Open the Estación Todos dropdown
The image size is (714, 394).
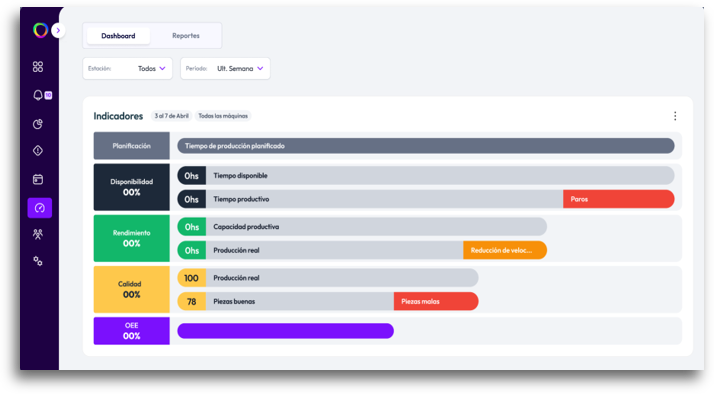pyautogui.click(x=128, y=68)
